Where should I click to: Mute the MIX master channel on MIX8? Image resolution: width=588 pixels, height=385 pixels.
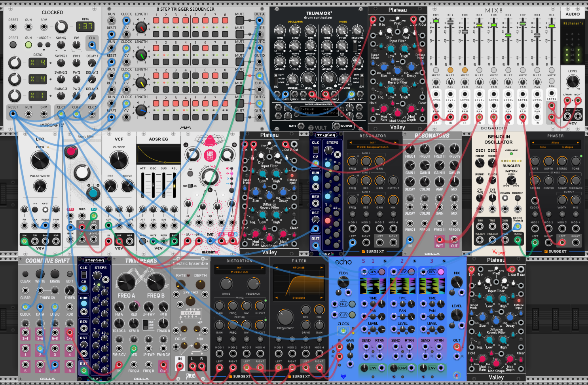click(x=552, y=70)
